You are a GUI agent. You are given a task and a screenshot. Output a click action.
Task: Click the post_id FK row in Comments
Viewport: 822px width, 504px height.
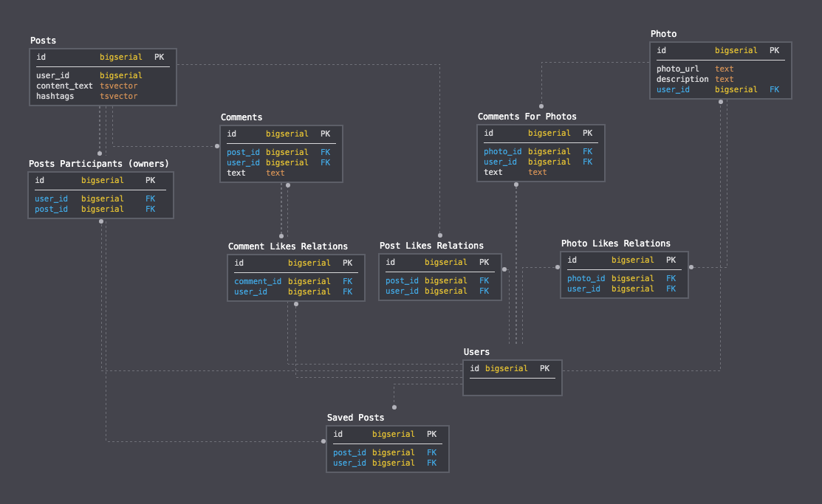coord(243,152)
